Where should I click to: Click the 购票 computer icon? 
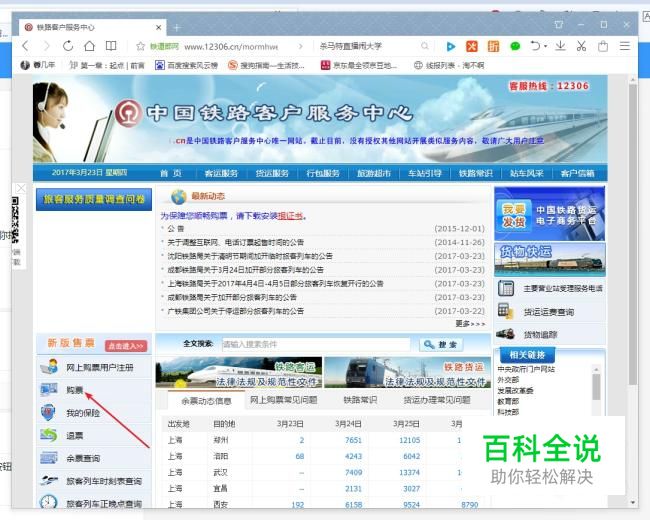[x=49, y=390]
